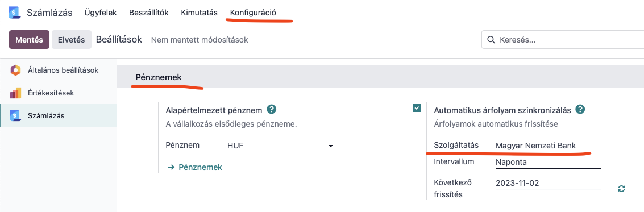Click the magnifier icon in search box
Image resolution: width=644 pixels, height=212 pixels.
[x=491, y=40]
